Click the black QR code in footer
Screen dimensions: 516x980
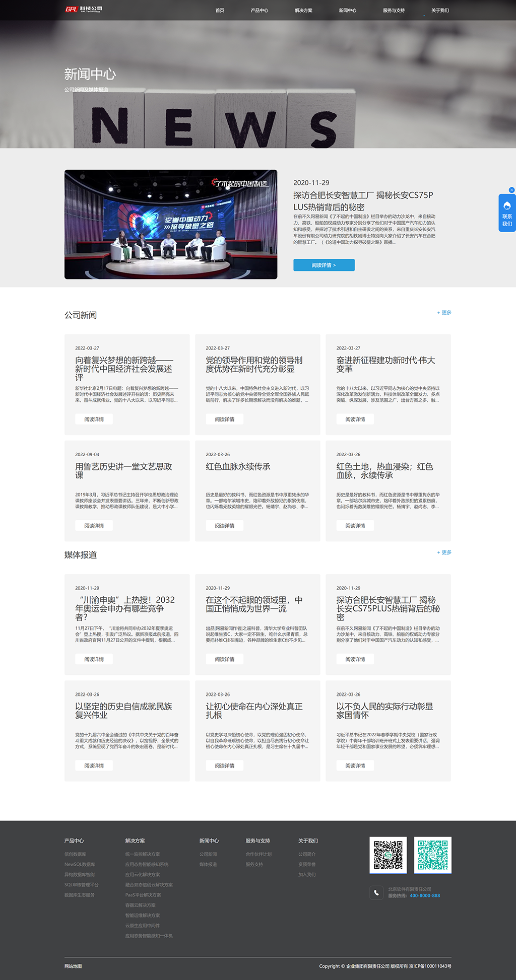point(388,855)
